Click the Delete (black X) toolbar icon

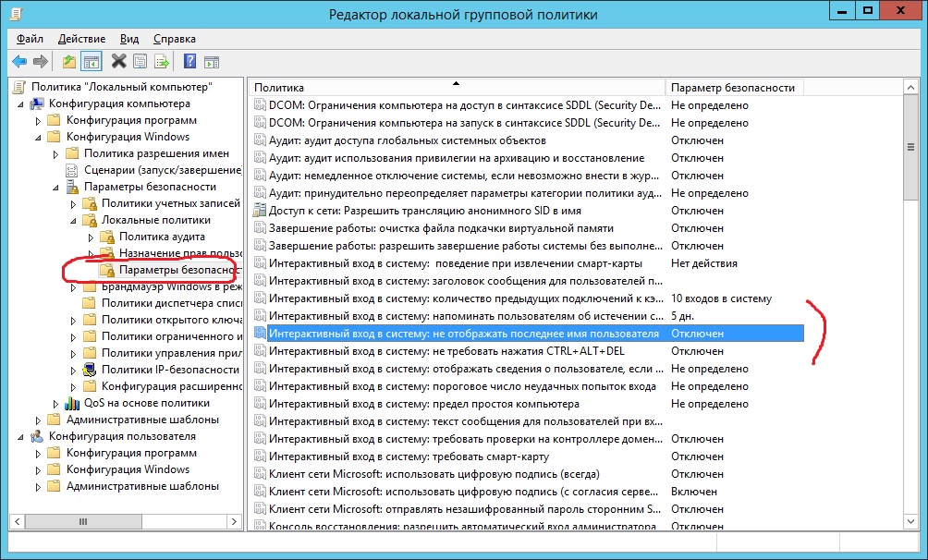point(118,62)
